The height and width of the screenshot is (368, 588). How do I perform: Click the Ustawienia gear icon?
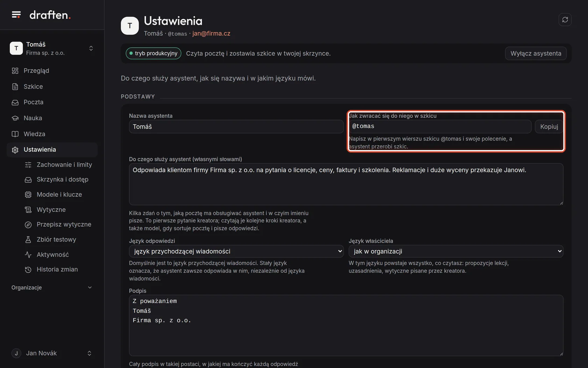15,150
